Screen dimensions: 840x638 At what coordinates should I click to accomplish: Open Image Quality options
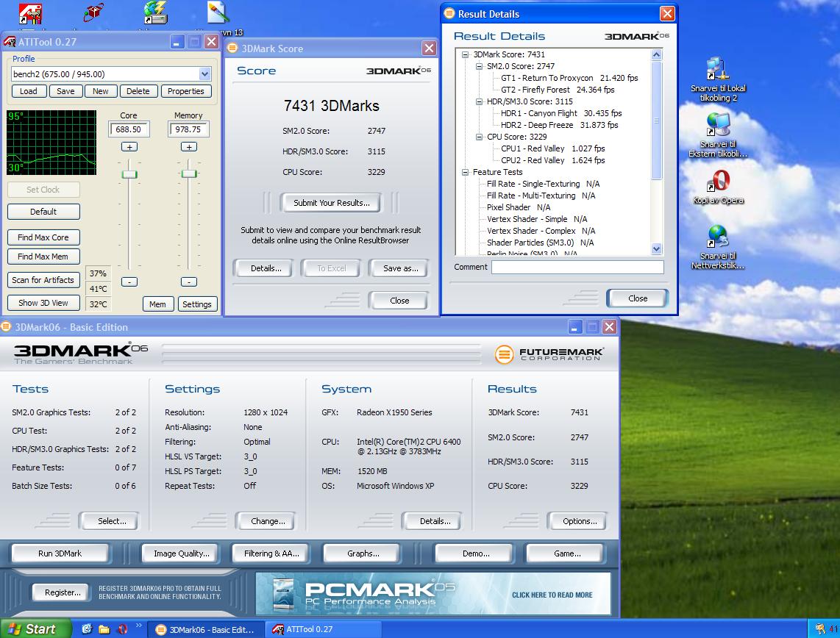182,553
